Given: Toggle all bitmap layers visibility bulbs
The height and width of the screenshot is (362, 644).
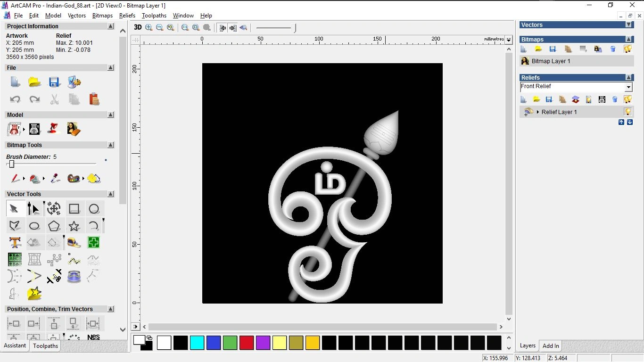Looking at the screenshot, I should (627, 49).
